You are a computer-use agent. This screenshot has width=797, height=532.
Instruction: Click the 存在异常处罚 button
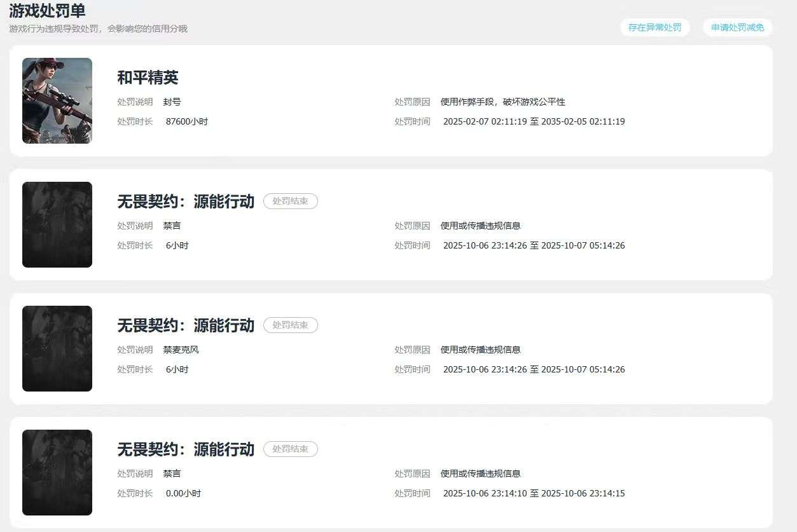[x=655, y=27]
